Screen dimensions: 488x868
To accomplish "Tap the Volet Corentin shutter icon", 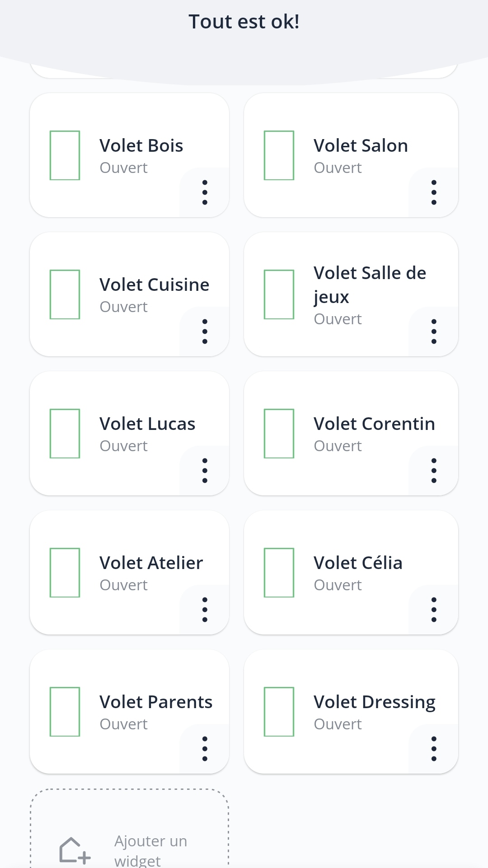I will pos(279,434).
